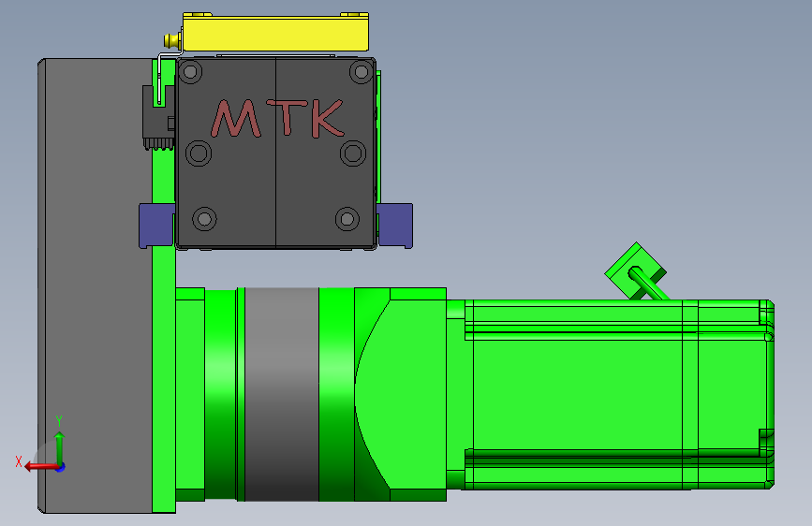Click the red MTK lettering
Screen dimensions: 812x526
277,119
